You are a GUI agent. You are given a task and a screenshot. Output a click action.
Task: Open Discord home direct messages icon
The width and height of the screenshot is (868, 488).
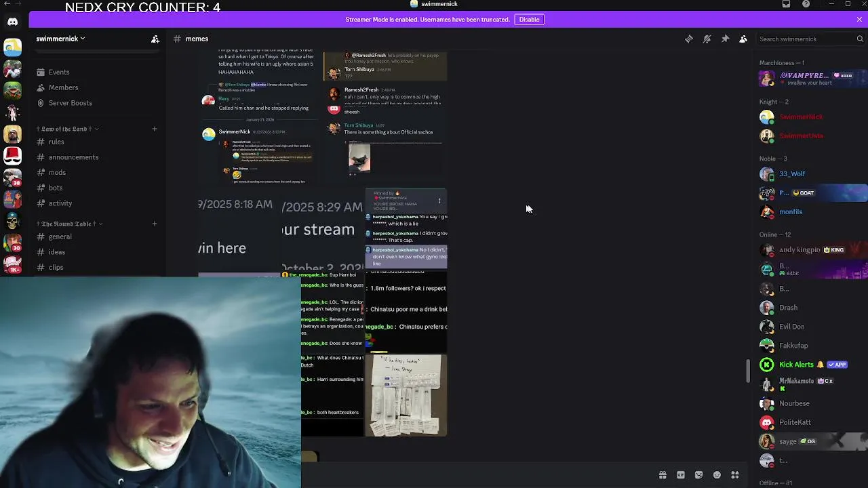(12, 22)
